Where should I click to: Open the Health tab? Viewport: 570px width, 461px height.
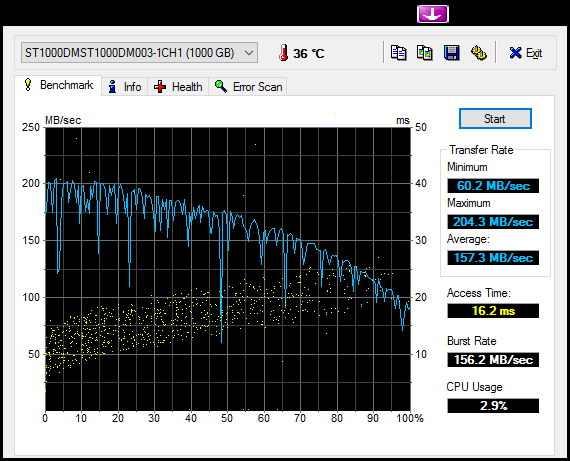[178, 87]
